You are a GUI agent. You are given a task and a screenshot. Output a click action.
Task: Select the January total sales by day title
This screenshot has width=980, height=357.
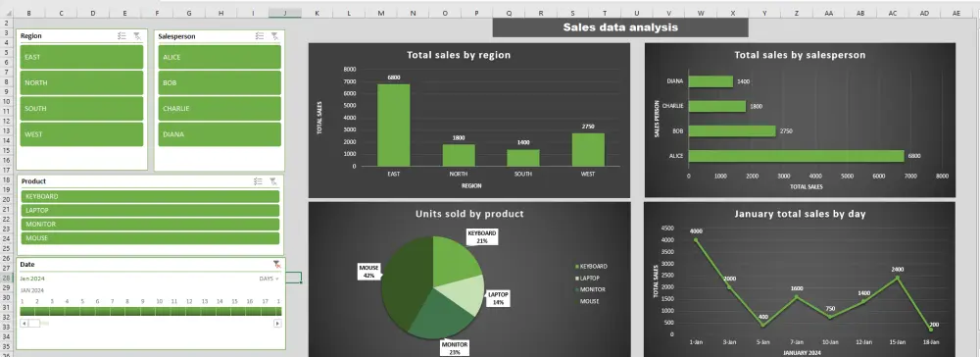[x=800, y=214]
